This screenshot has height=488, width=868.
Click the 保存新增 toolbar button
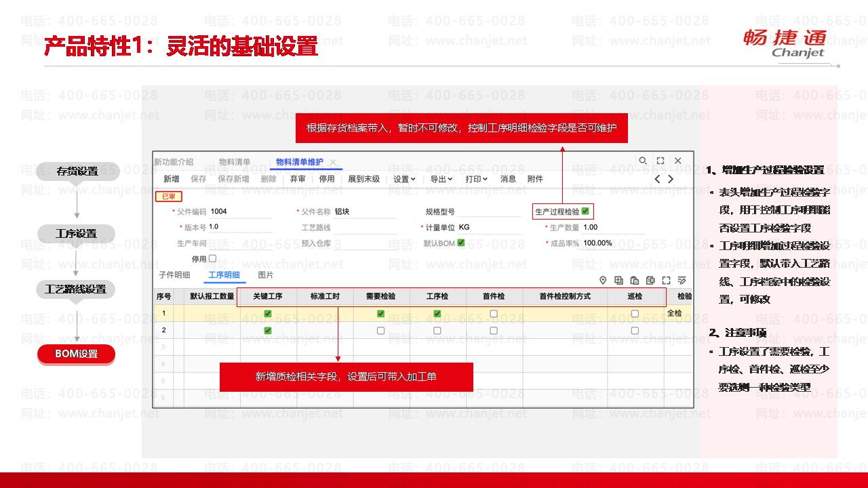click(233, 179)
